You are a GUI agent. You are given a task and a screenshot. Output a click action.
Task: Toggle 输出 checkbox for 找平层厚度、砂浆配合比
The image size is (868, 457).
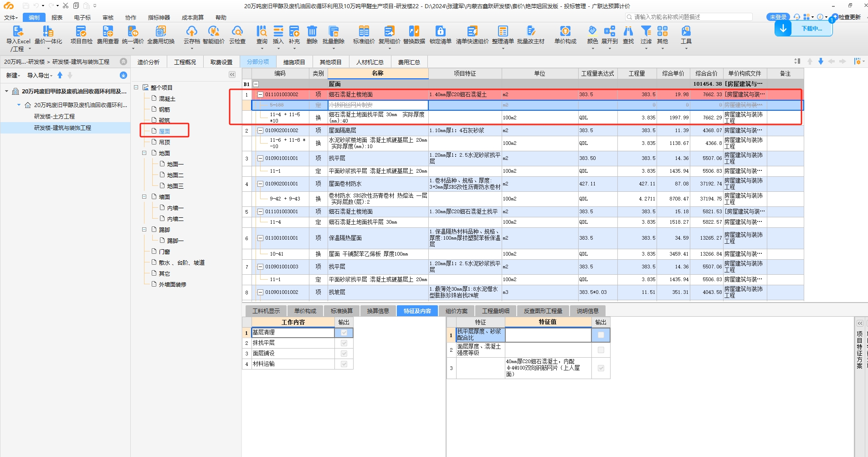(601, 335)
